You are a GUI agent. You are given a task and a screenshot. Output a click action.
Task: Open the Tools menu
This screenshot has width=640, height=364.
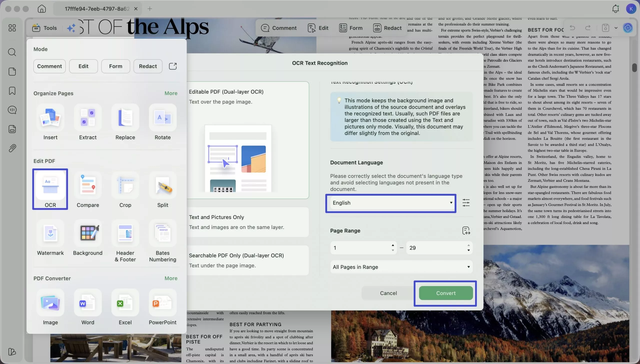tap(44, 28)
